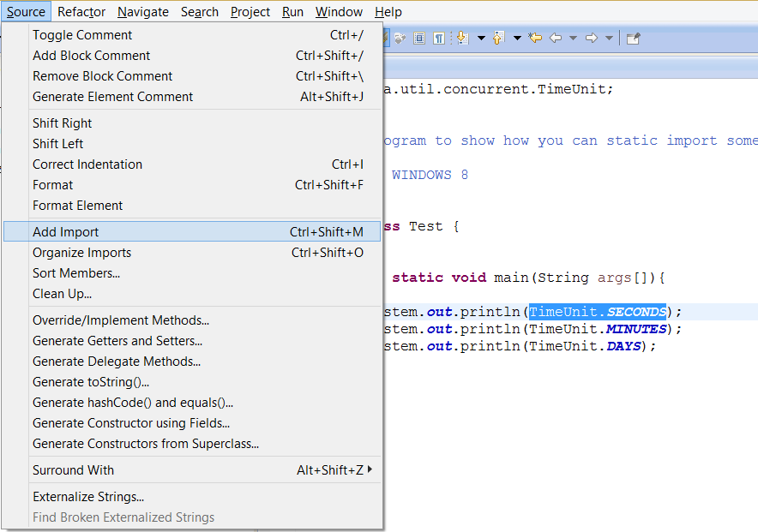The height and width of the screenshot is (532, 758).
Task: Click Add Import menu item
Action: (192, 231)
